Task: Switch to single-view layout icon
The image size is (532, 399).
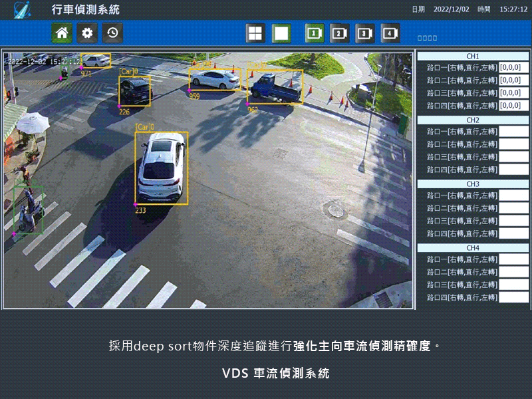Action: [x=281, y=33]
